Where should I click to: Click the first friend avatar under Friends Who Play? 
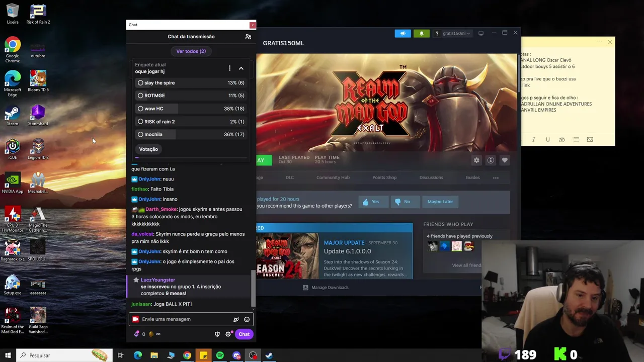pyautogui.click(x=433, y=246)
